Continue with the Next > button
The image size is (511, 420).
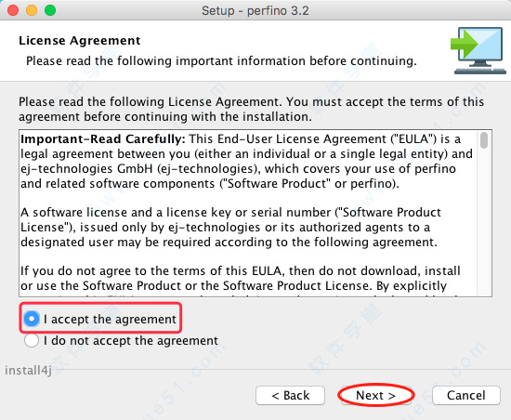pyautogui.click(x=375, y=395)
